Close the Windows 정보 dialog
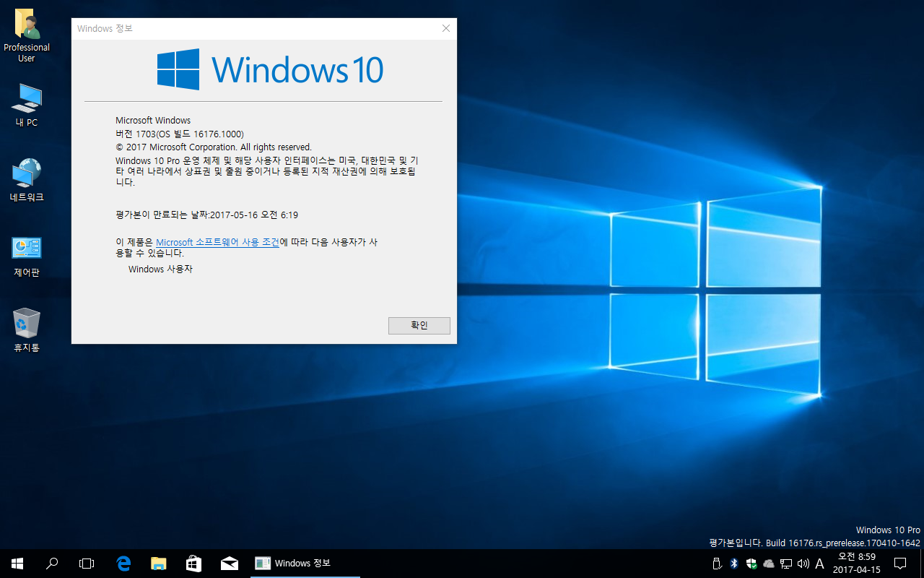The height and width of the screenshot is (578, 924). (446, 29)
